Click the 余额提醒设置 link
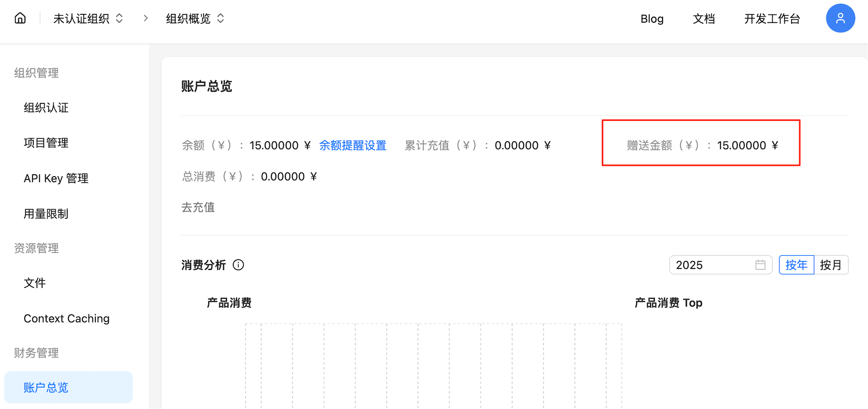The height and width of the screenshot is (409, 868). click(x=353, y=146)
